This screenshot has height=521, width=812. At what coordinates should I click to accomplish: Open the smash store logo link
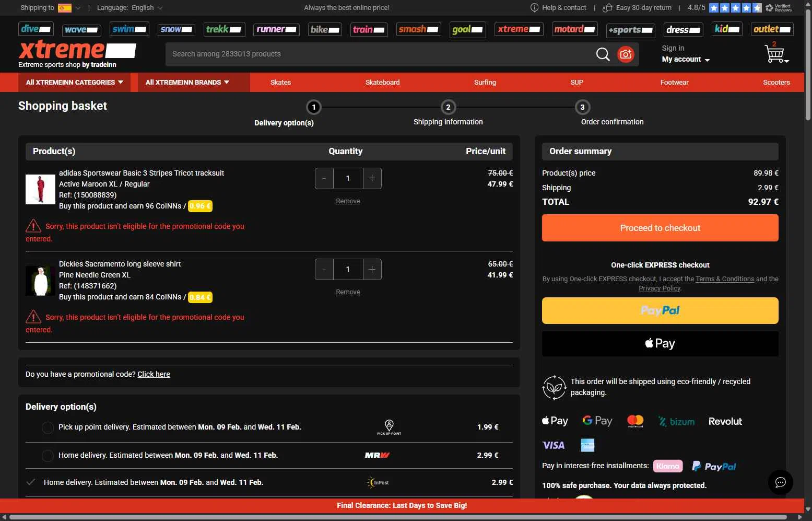point(419,29)
